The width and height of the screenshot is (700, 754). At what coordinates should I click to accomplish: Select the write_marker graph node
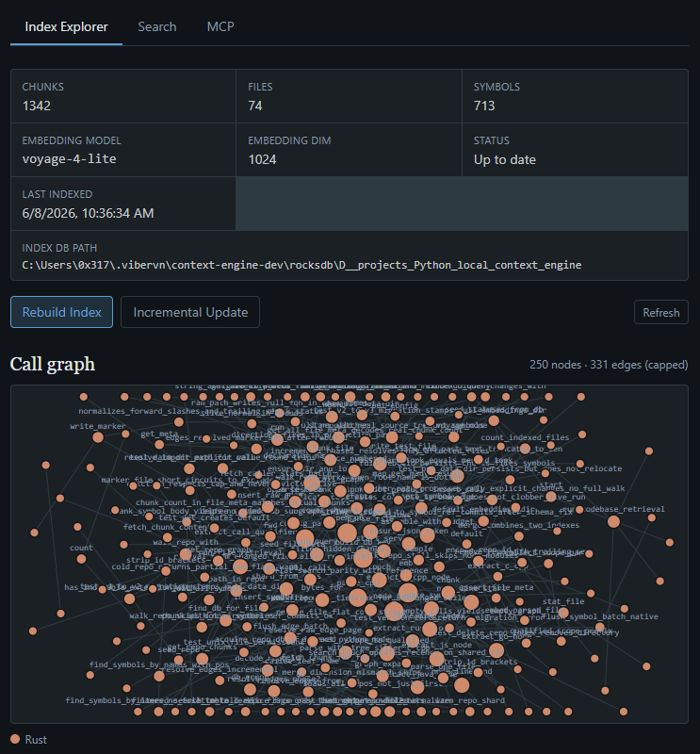click(x=98, y=437)
